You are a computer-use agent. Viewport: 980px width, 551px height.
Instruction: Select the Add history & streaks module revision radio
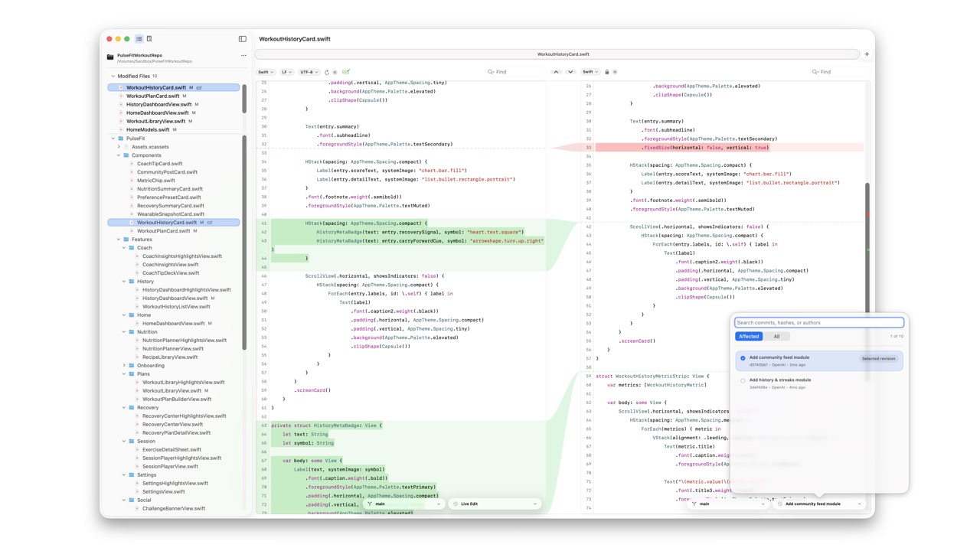pos(743,380)
